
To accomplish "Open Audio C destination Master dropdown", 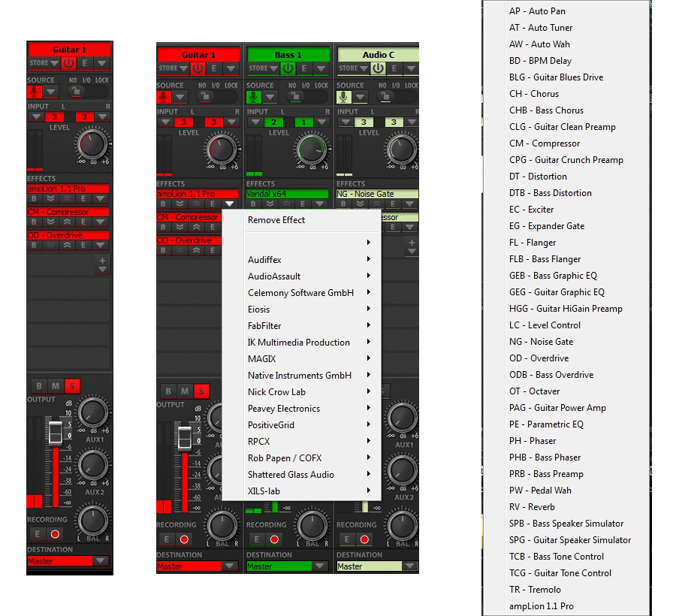I will pos(409,566).
